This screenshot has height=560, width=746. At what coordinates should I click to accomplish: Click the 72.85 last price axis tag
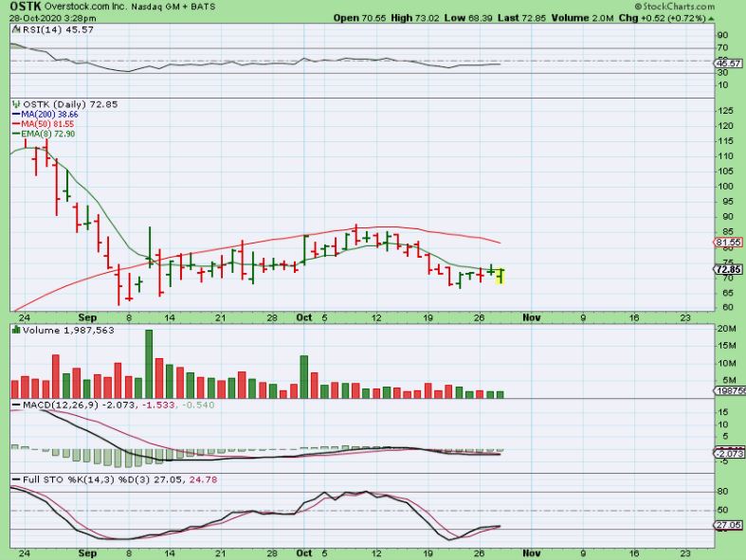[728, 269]
